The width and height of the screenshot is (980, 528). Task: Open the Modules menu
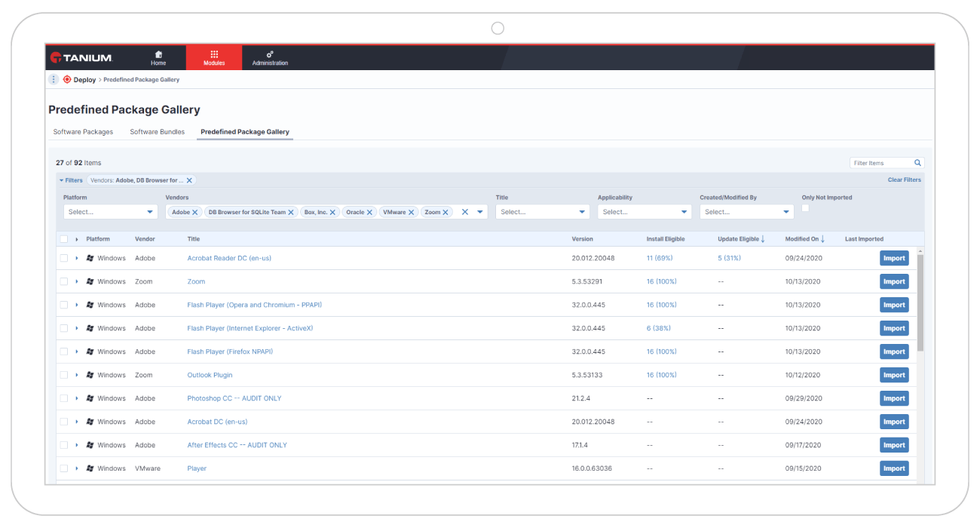tap(214, 58)
